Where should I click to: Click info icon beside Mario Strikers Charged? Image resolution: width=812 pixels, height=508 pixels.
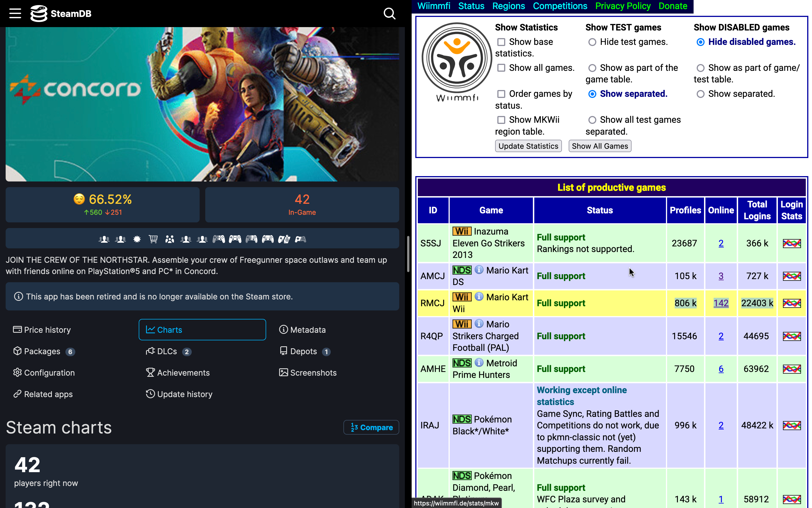479,323
